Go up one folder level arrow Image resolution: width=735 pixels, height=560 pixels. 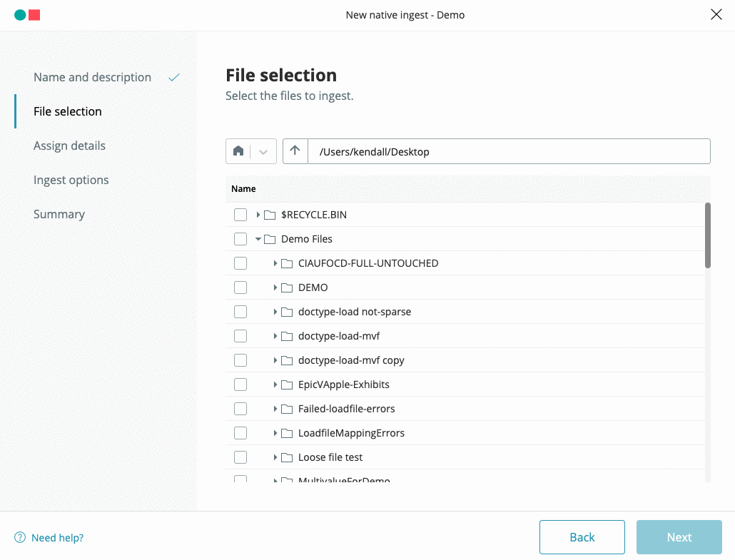tap(295, 151)
